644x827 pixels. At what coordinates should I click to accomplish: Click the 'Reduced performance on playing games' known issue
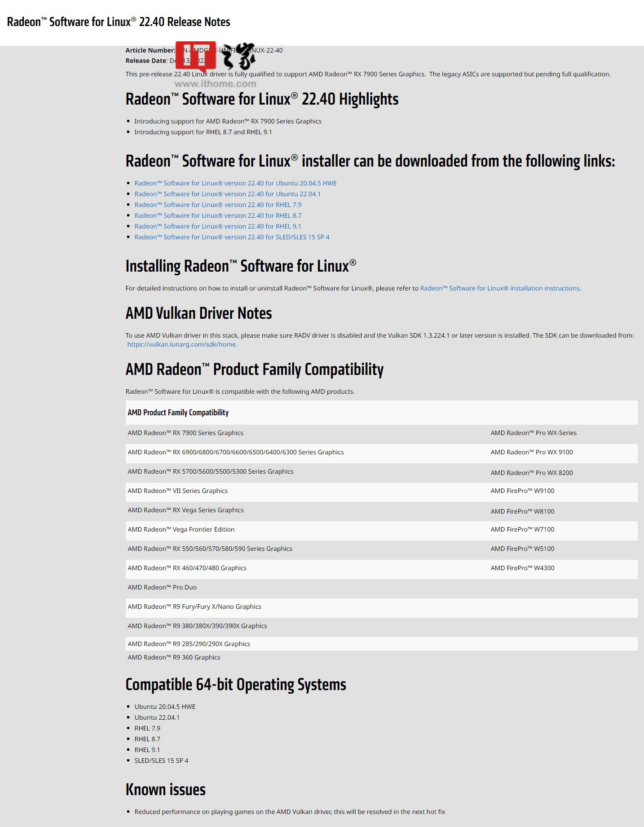pyautogui.click(x=290, y=812)
